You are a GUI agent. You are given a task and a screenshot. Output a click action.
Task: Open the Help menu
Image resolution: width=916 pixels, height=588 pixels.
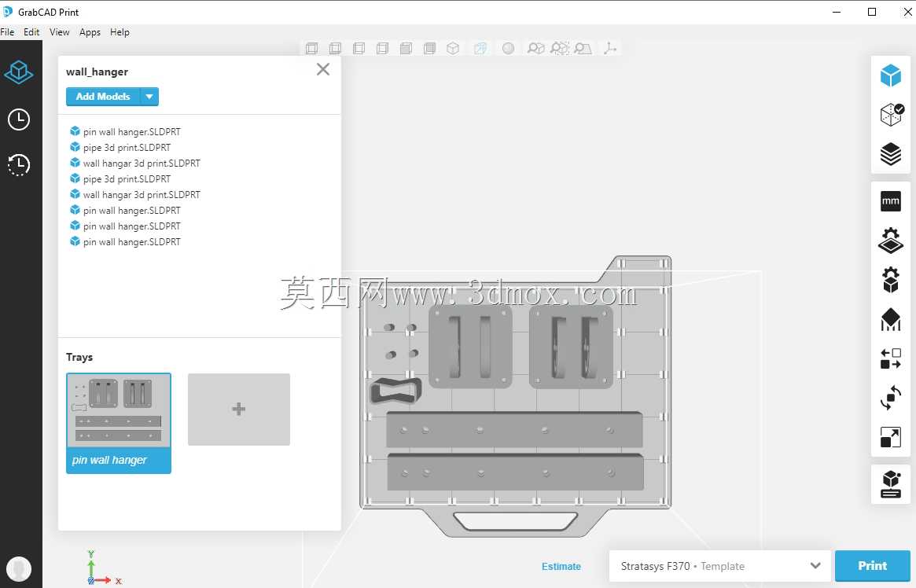point(120,32)
